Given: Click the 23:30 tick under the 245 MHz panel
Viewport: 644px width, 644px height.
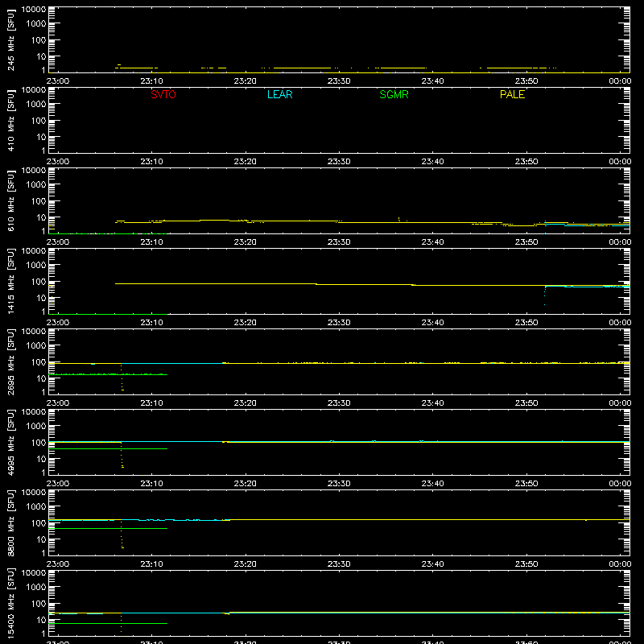Looking at the screenshot, I should tap(339, 81).
